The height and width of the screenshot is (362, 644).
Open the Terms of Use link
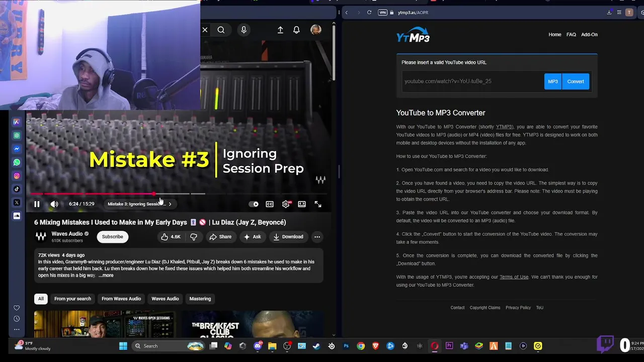[514, 277]
